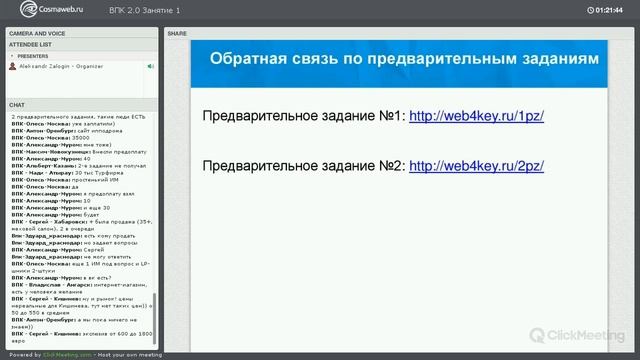
Task: Click the chat message 'есть кому продать'
Action: 109,236
